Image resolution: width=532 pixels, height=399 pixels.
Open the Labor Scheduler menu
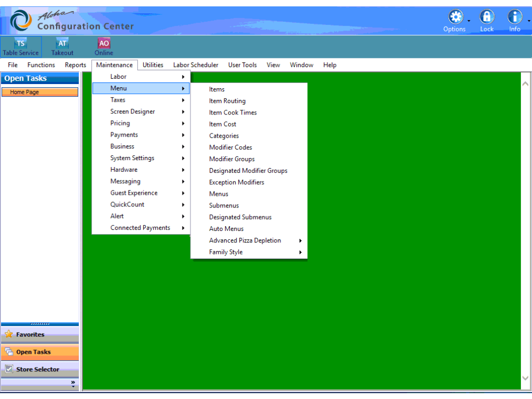coord(196,65)
